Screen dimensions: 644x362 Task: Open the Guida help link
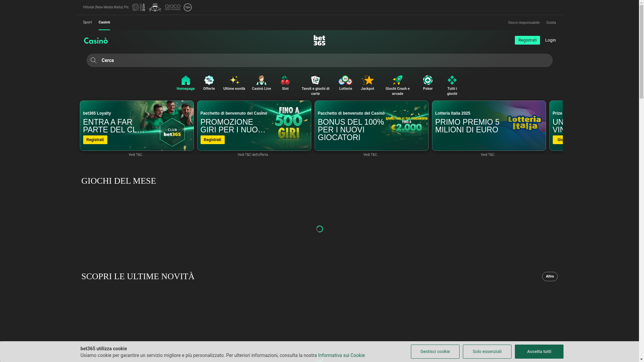coord(551,23)
